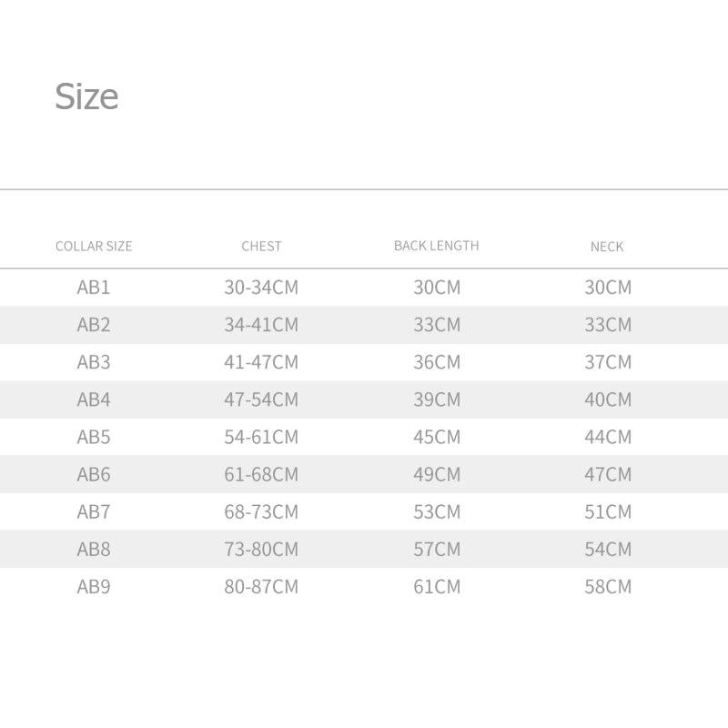
Task: Click the 30-34CM chest value
Action: [x=261, y=288]
